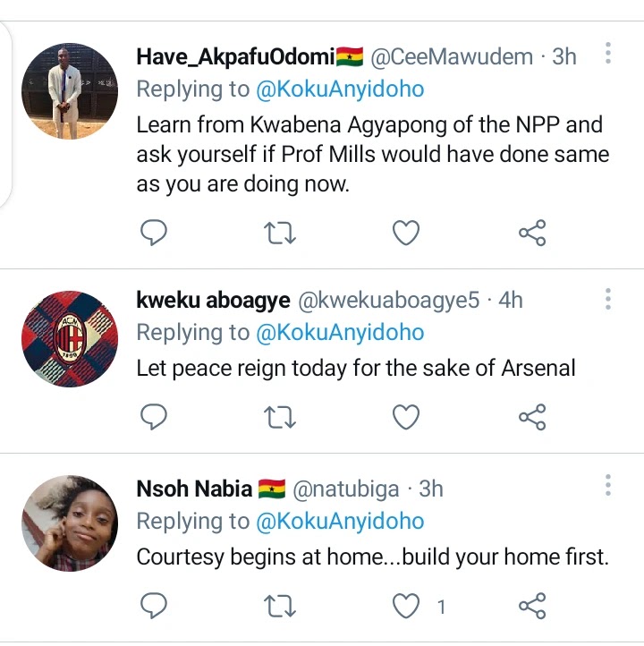Share Have_AkpafuOdomi's tweet
Image resolution: width=644 pixels, height=646 pixels.
point(532,234)
